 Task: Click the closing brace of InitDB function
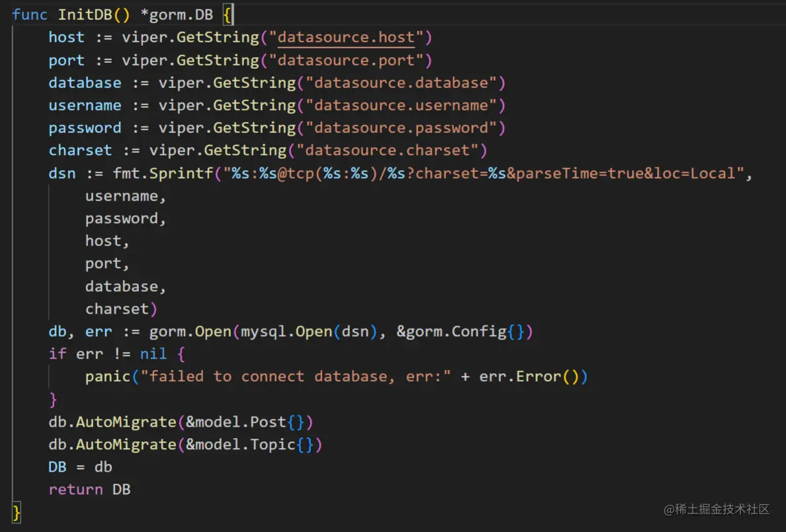click(17, 512)
